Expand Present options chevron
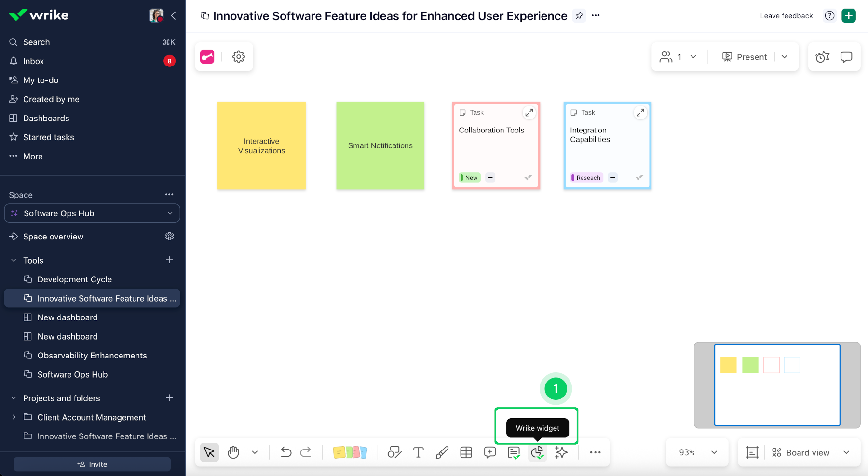 pos(785,57)
